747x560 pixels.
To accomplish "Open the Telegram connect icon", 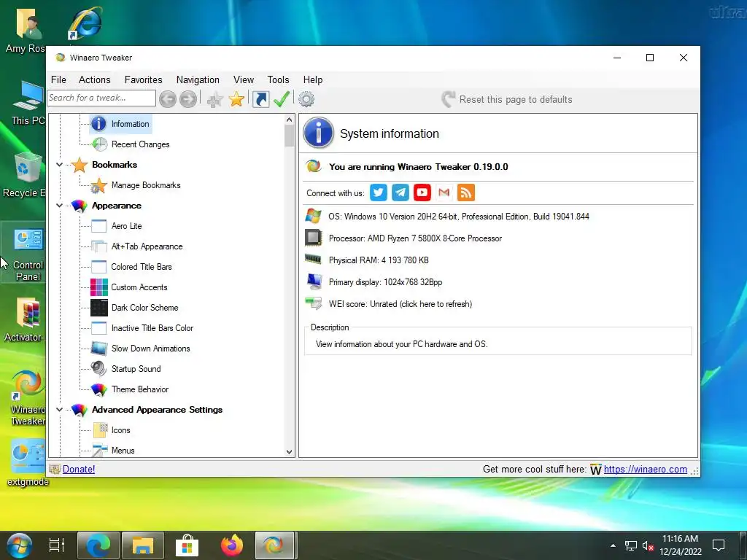I will [x=400, y=192].
